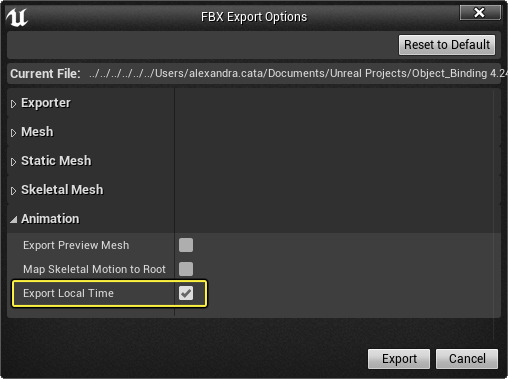The width and height of the screenshot is (508, 379).
Task: Select the Export Local Time label
Action: 68,293
